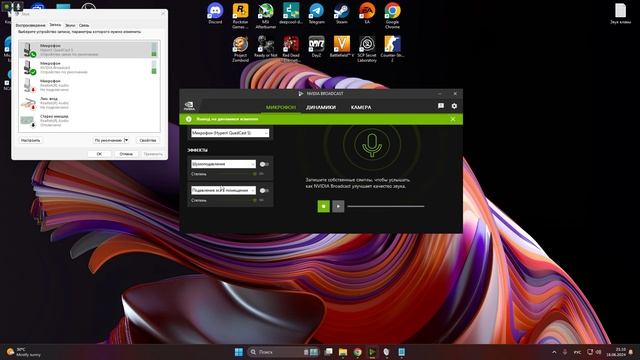Select the Realtek Audio microphone device

click(89, 85)
